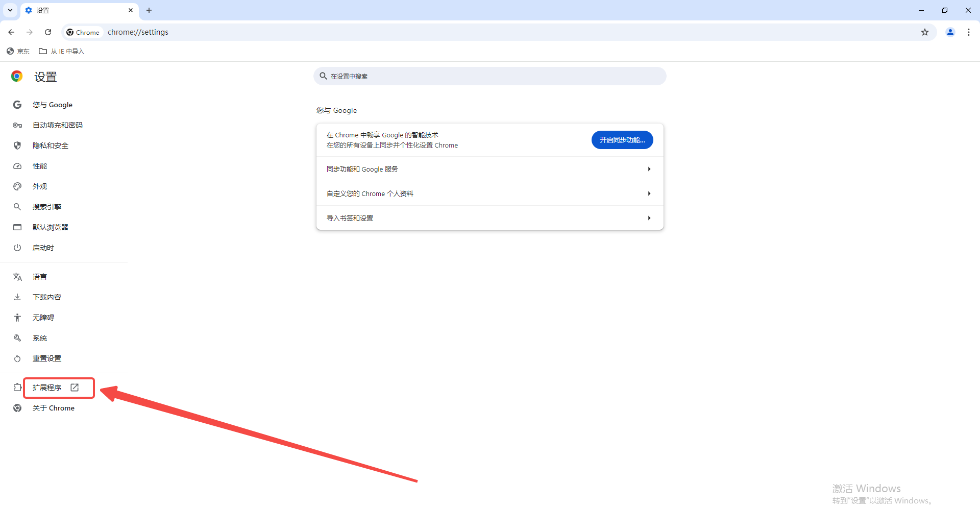Click the reset icon for 重置设置

(17, 358)
